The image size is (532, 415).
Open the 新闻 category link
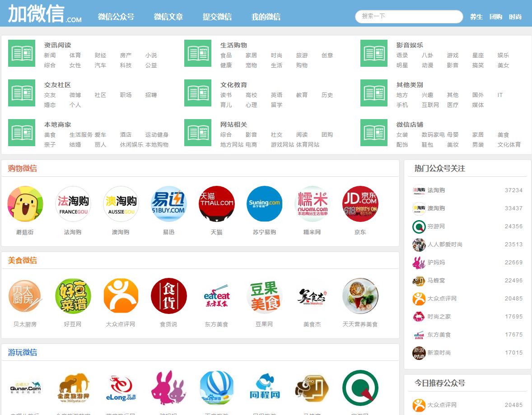point(50,55)
